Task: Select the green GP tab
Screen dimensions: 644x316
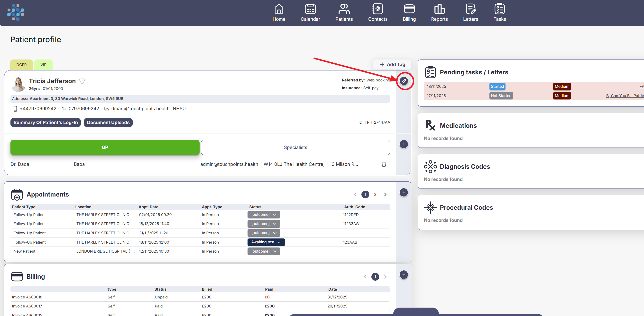Action: 105,147
